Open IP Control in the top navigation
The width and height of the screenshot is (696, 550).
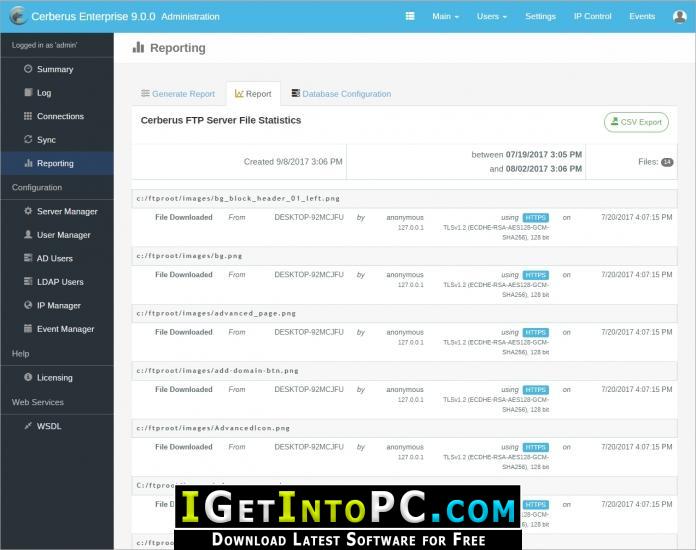tap(592, 16)
